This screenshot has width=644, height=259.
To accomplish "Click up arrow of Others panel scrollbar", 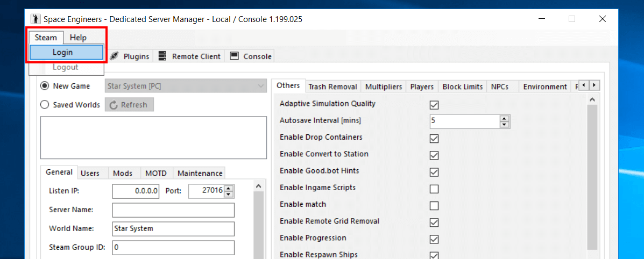I will [592, 99].
